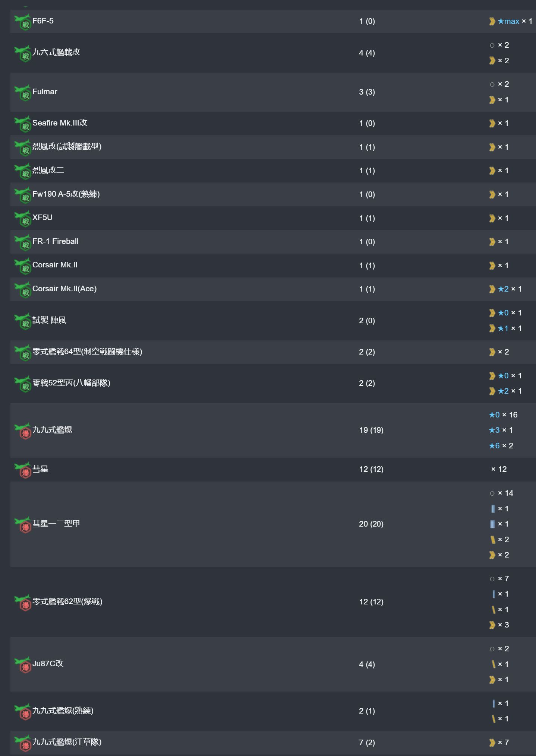Click the ★6 × 2 entry for 九九式艦爆
The width and height of the screenshot is (536, 756).
(x=501, y=446)
